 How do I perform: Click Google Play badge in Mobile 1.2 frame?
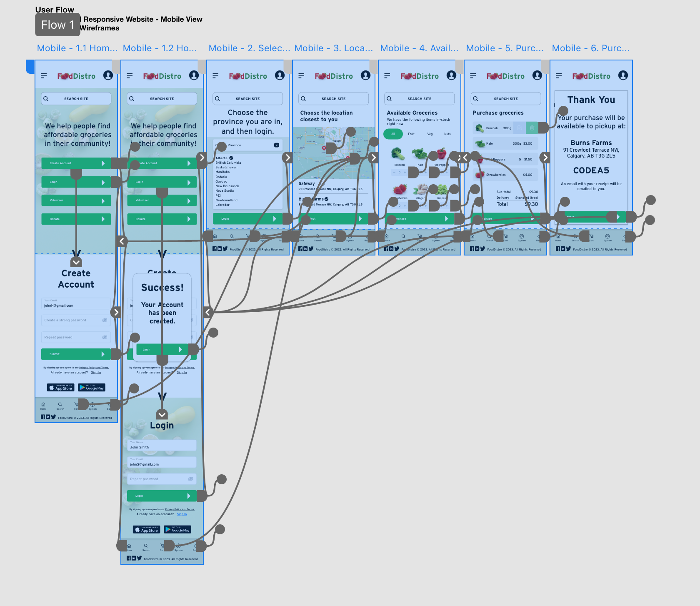(x=177, y=529)
